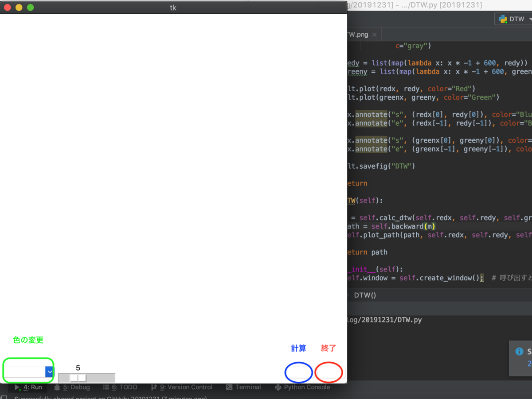The height and width of the screenshot is (399, 532).
Task: Open the Python Console panel
Action: point(302,387)
